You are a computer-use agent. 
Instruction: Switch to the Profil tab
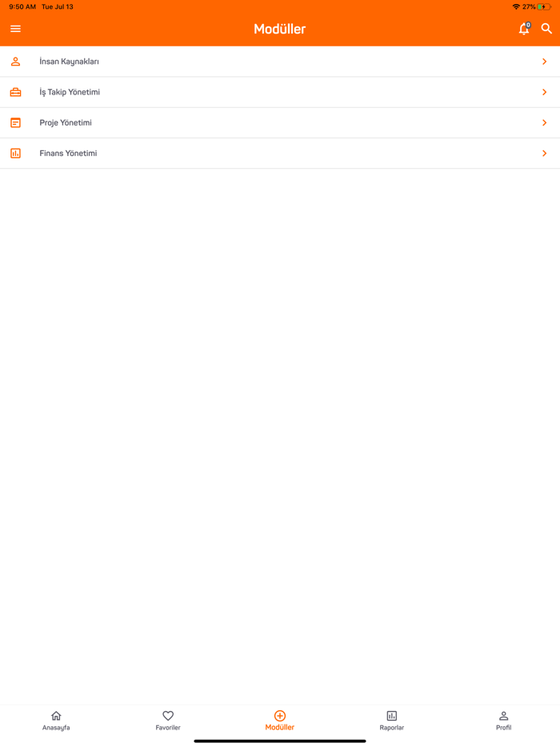(504, 721)
